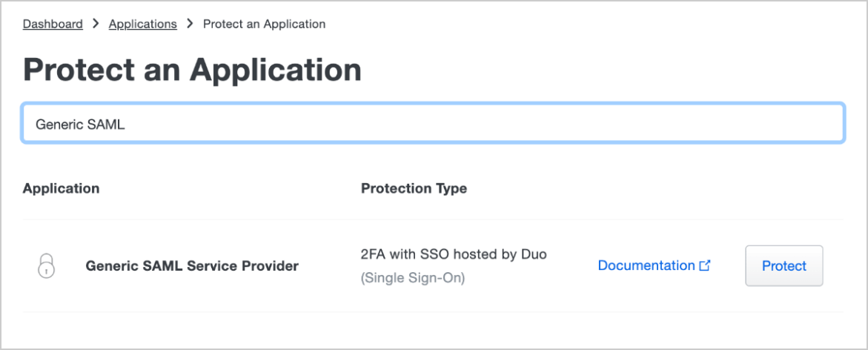
Task: Click the lock icon beside Generic SAML
Action: (x=46, y=265)
